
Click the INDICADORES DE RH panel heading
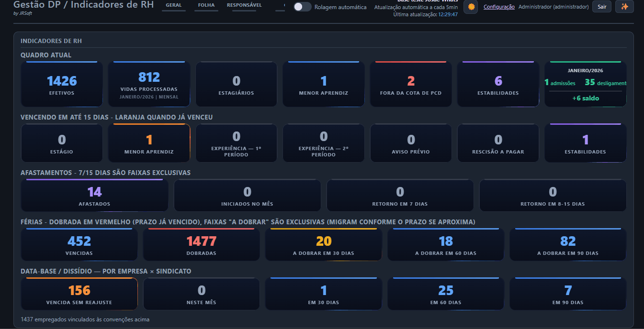[51, 41]
